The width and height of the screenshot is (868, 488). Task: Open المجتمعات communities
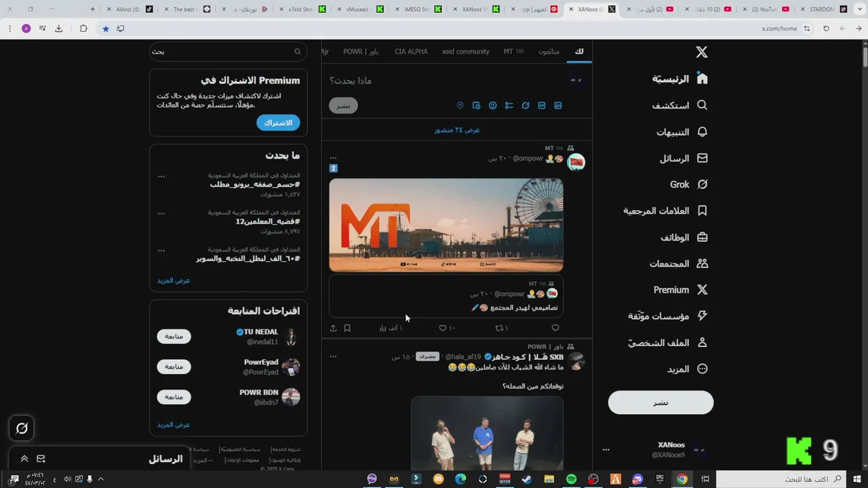679,264
